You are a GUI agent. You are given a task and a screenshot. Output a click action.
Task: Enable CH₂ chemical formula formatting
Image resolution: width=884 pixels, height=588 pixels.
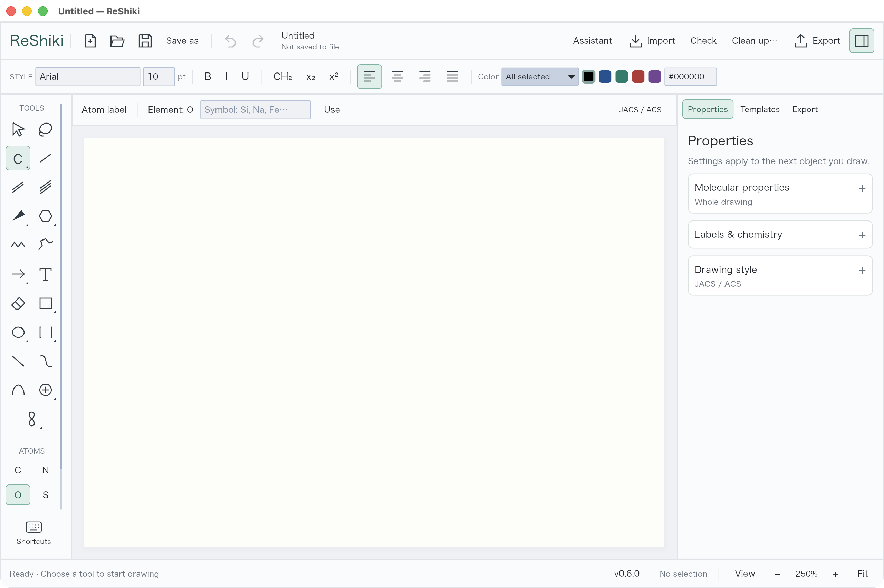tap(282, 77)
